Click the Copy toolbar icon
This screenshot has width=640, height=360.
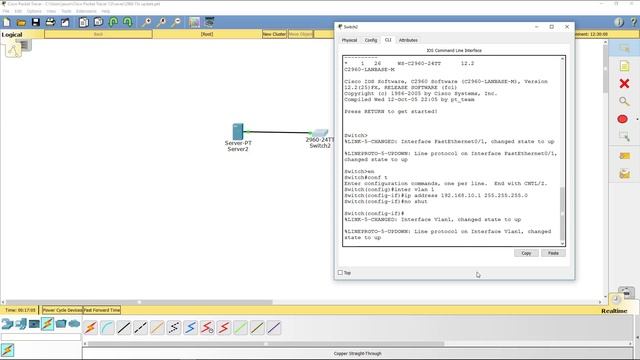[x=84, y=22]
